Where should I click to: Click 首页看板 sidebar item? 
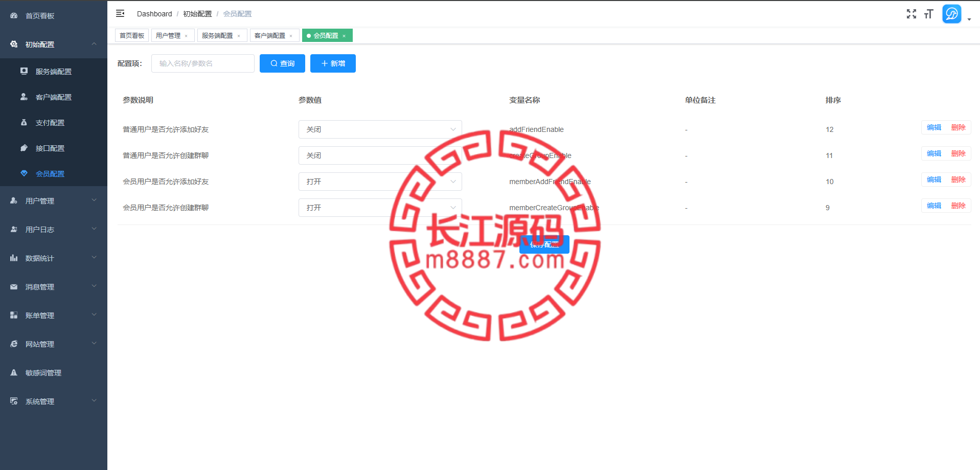54,16
